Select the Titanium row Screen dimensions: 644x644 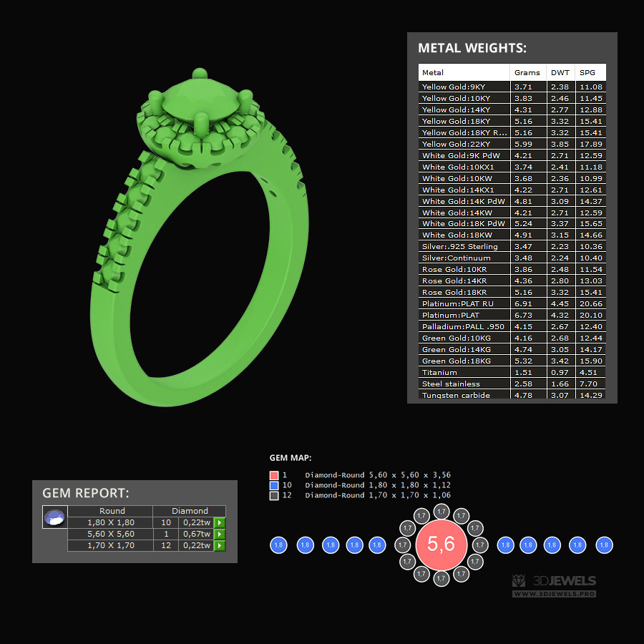point(512,373)
